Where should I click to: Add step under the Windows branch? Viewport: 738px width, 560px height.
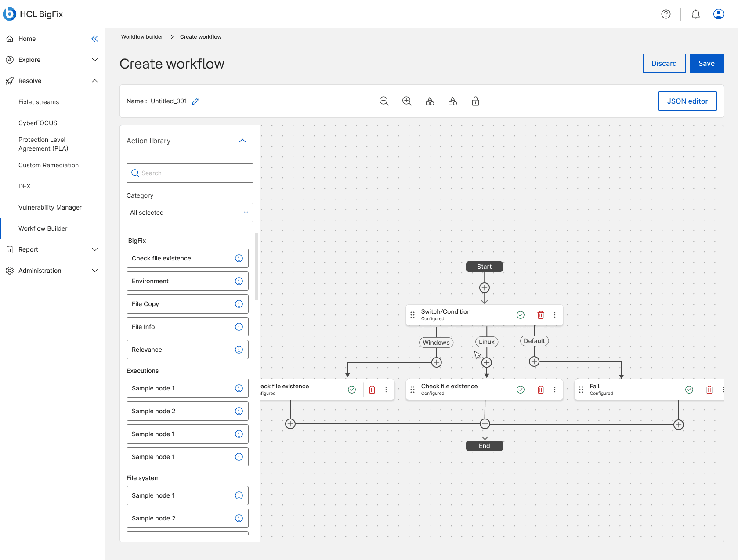(436, 362)
